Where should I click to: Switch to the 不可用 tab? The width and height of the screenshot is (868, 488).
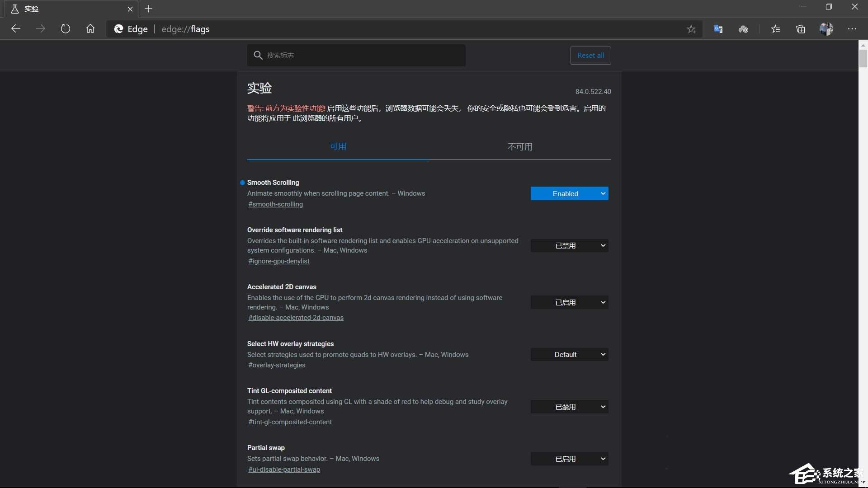520,147
